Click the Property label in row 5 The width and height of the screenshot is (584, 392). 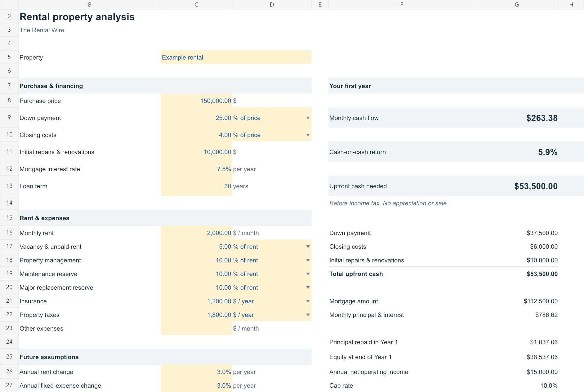[x=31, y=57]
